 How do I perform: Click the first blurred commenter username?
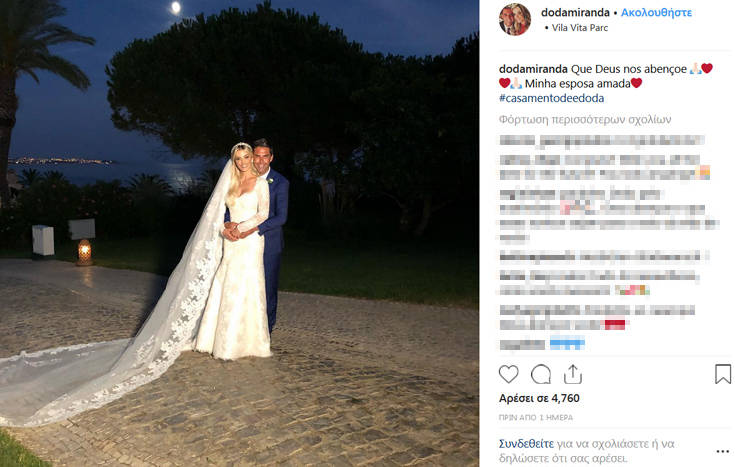[x=517, y=140]
